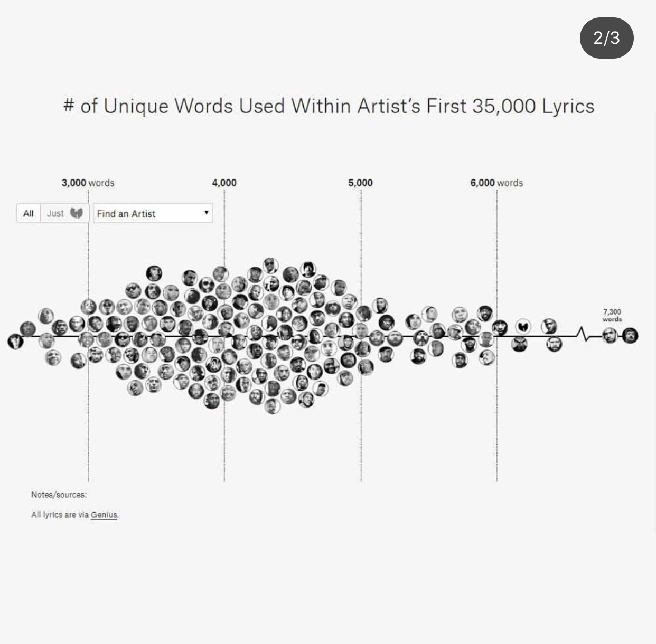Screen dimensions: 656x644
Task: Click the 2/3 slide counter badge
Action: pyautogui.click(x=606, y=38)
